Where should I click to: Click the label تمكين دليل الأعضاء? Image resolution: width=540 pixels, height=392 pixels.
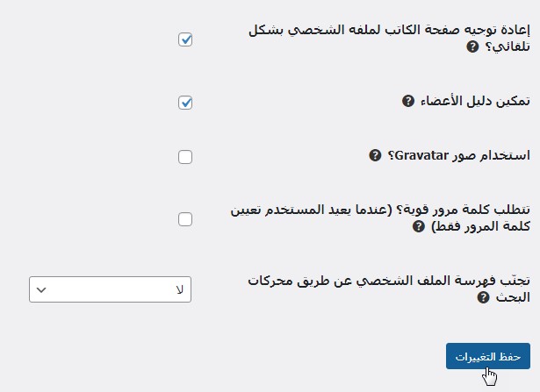coord(474,102)
